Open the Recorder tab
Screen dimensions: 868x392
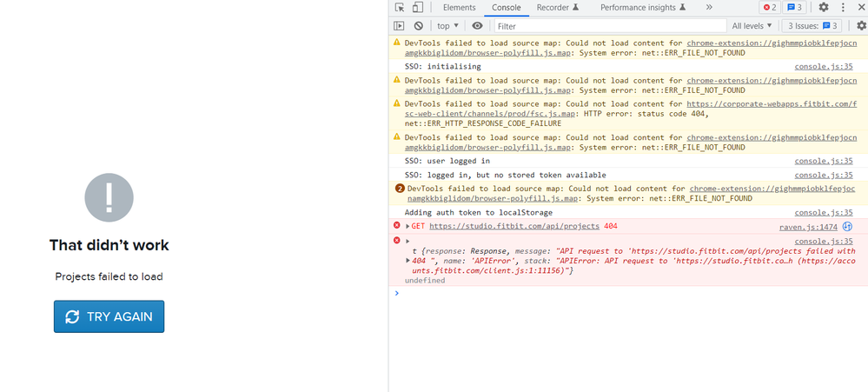pos(558,7)
